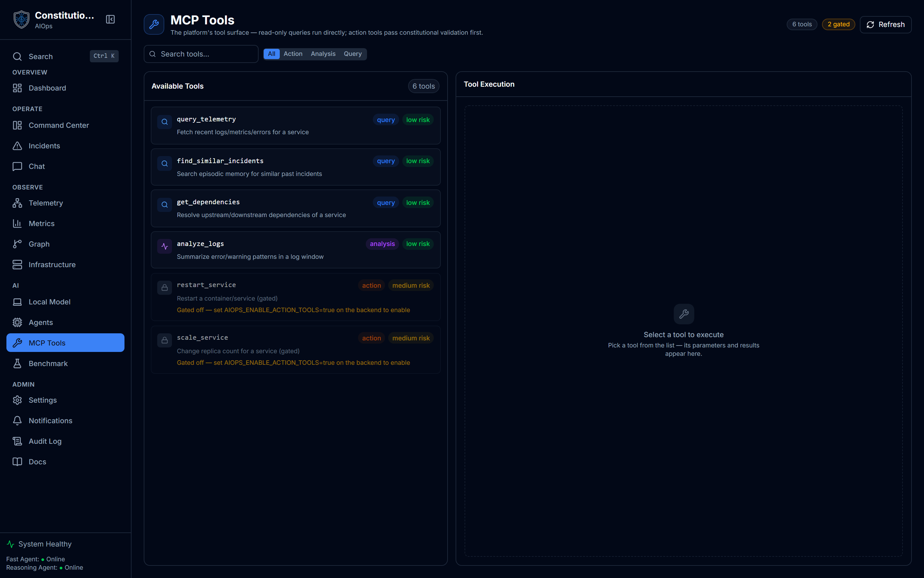Click the Constitutional AIOps shield logo
Viewport: 924px width, 578px height.
coord(21,20)
